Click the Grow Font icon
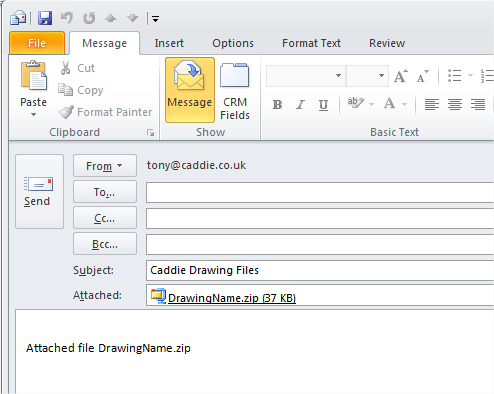The image size is (494, 394). [400, 76]
